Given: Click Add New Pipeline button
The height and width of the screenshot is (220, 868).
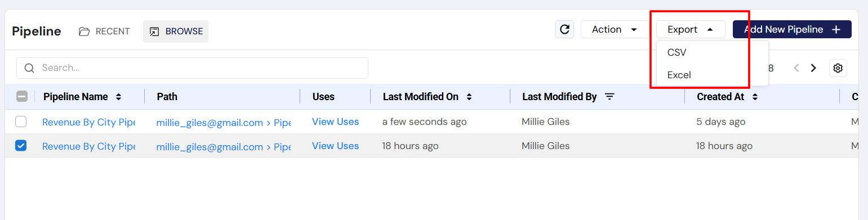Looking at the screenshot, I should point(792,29).
